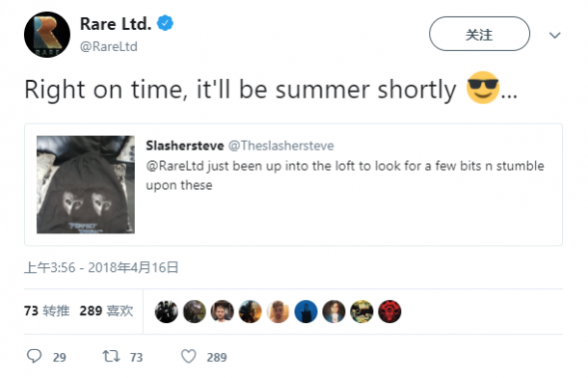View the 73 转推 retweets list
This screenshot has width=588, height=378.
pyautogui.click(x=47, y=310)
